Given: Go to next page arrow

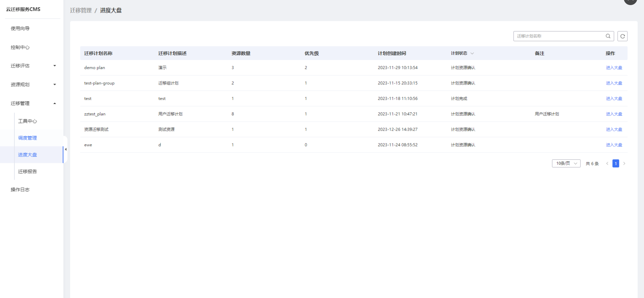Looking at the screenshot, I should 624,163.
